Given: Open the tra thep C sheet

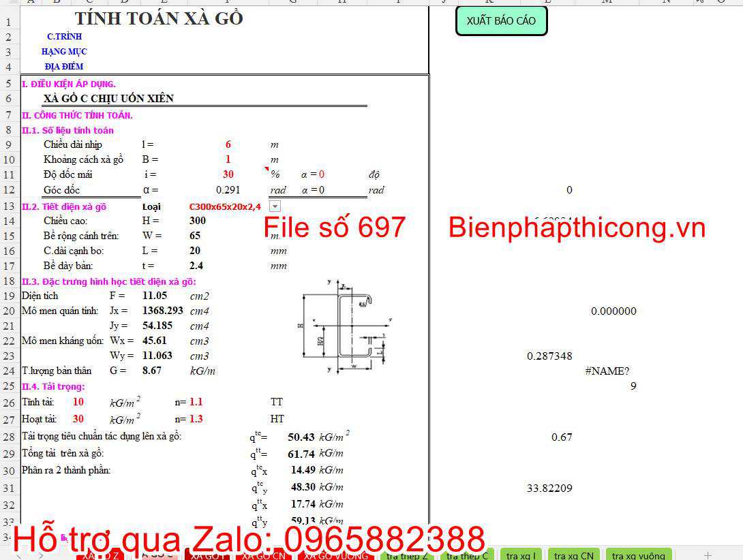Looking at the screenshot, I should 467,554.
